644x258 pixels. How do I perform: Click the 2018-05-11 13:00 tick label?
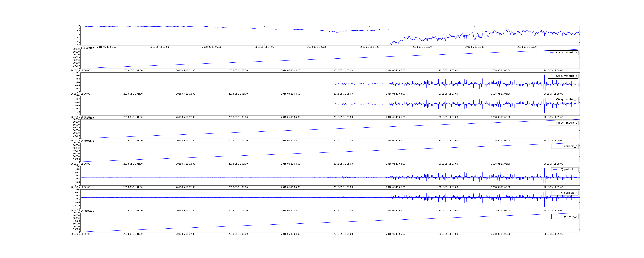point(422,47)
